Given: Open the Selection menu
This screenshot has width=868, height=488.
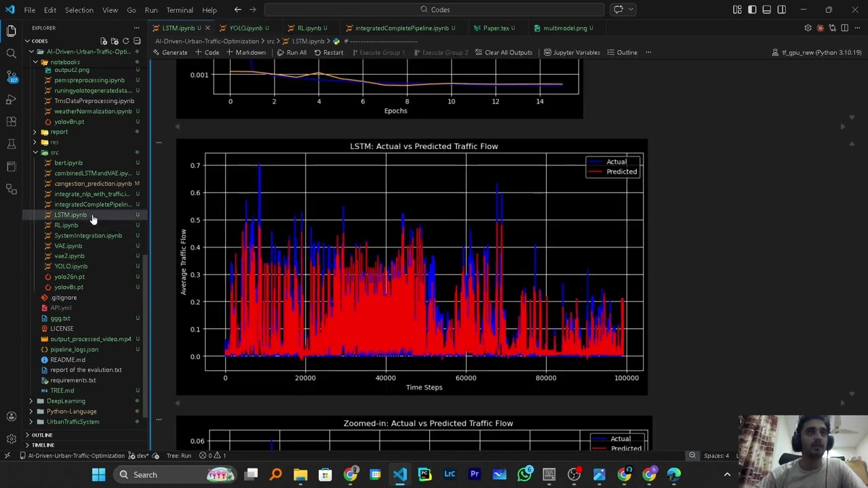Looking at the screenshot, I should click(79, 9).
